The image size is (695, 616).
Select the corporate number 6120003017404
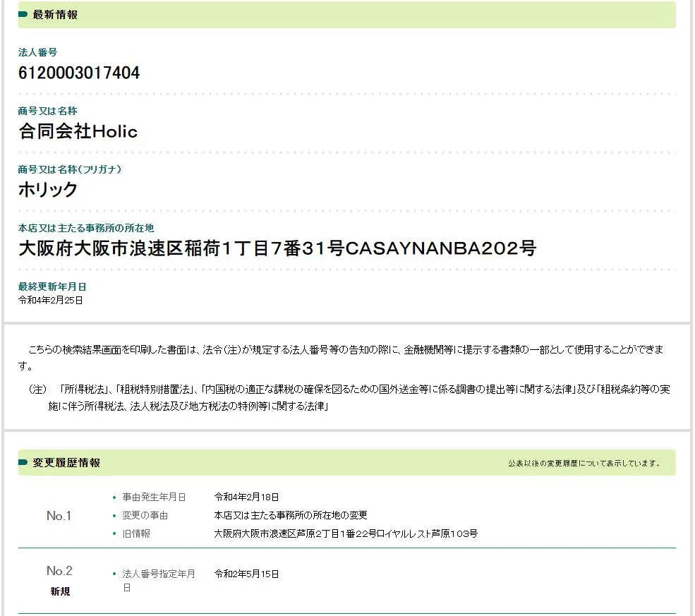click(79, 73)
